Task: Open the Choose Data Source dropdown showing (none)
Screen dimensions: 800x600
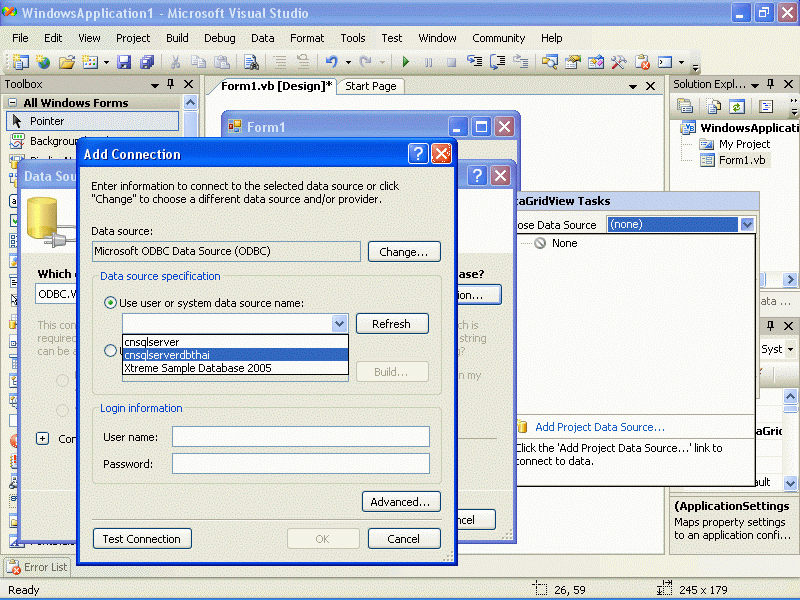Action: click(x=747, y=224)
